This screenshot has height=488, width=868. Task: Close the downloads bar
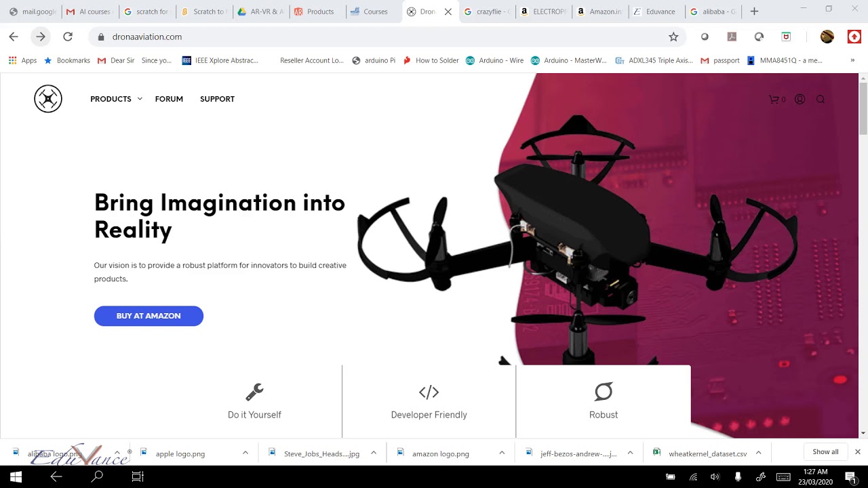[x=858, y=452]
